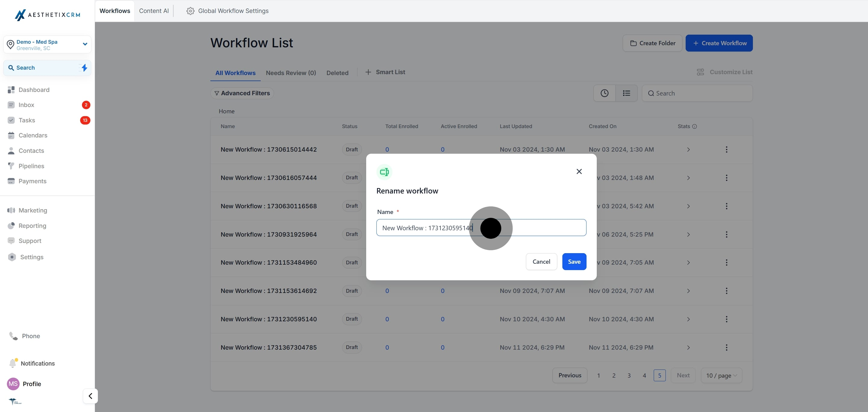Screen dimensions: 868x412
Task: Click the Phone handset icon
Action: pos(13,335)
